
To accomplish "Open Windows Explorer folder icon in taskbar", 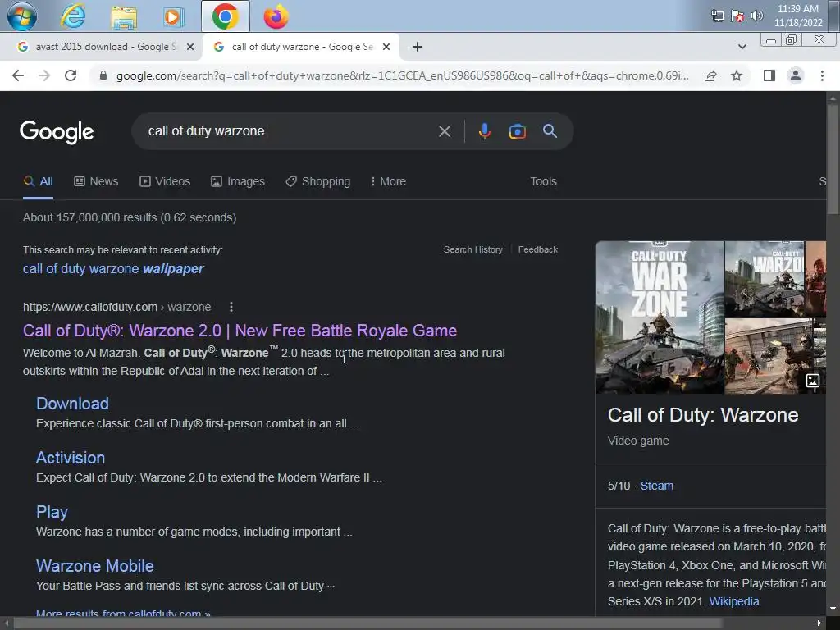I will [124, 17].
